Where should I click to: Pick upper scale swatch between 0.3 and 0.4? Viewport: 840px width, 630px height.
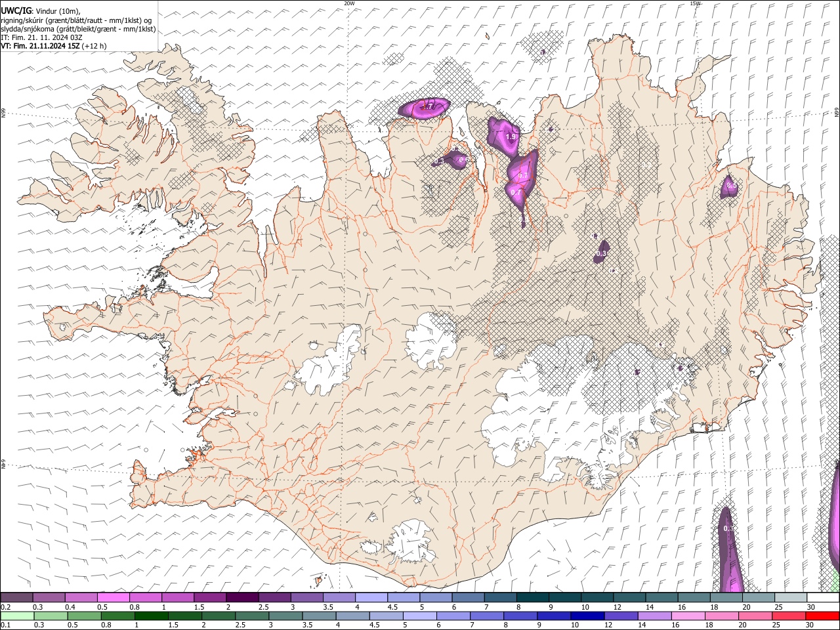pyautogui.click(x=49, y=597)
